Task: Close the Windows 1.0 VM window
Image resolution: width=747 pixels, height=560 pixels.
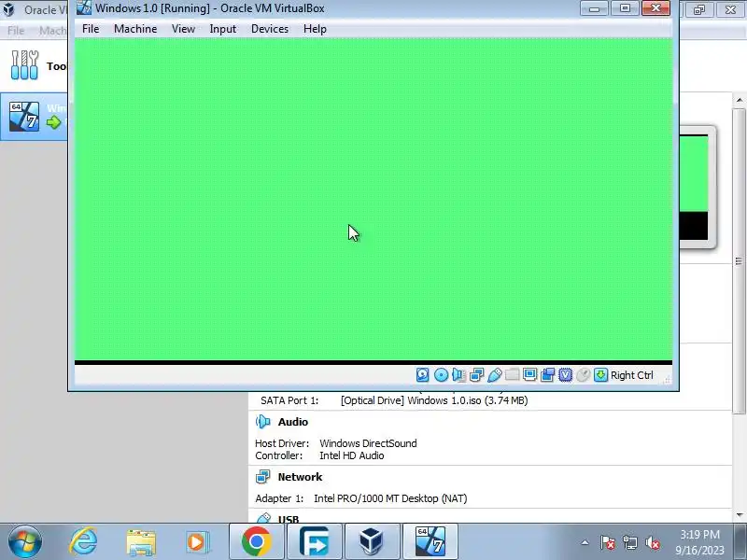Action: pos(655,8)
